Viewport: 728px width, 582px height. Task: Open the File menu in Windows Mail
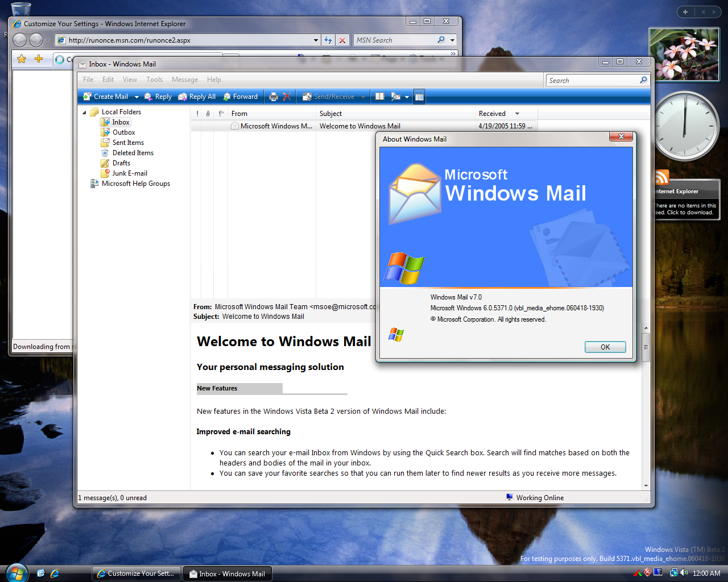pos(88,80)
